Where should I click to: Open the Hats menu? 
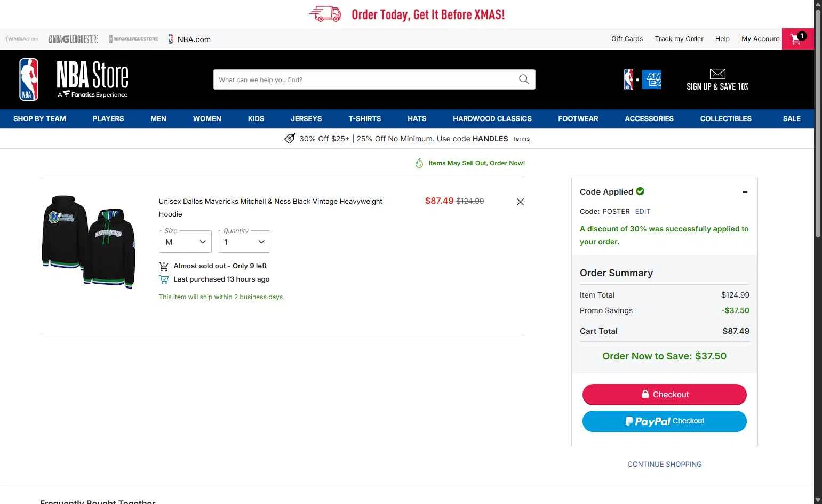coord(417,118)
